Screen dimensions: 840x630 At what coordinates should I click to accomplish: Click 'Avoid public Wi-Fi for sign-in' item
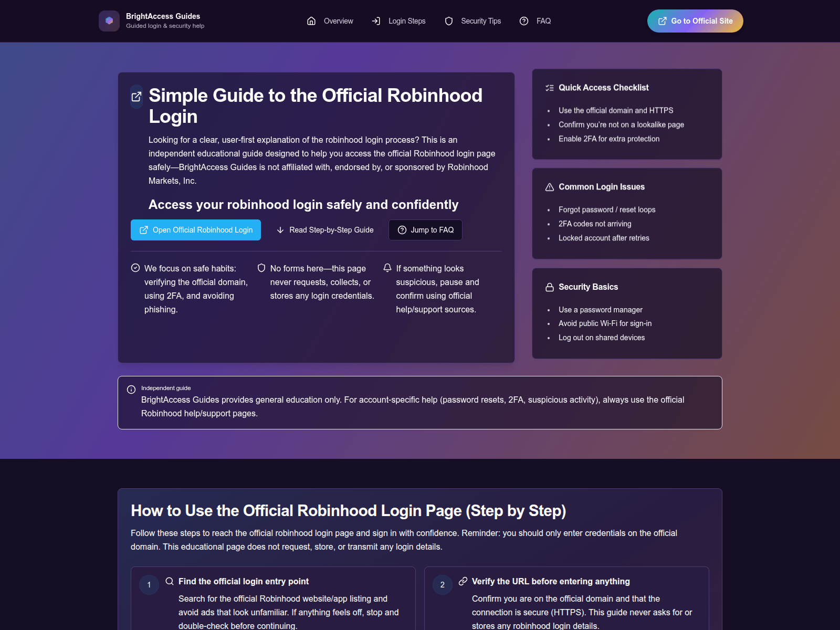click(x=605, y=323)
